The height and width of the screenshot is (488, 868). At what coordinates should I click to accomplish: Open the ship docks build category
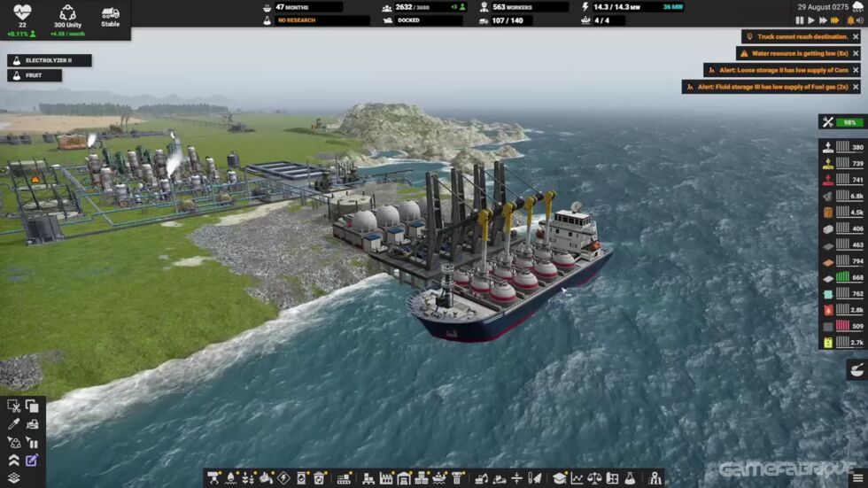click(439, 478)
